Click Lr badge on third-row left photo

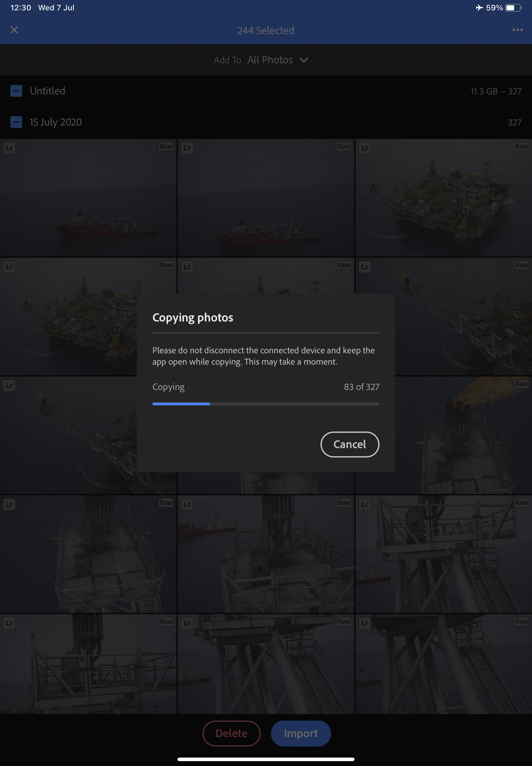(x=9, y=386)
